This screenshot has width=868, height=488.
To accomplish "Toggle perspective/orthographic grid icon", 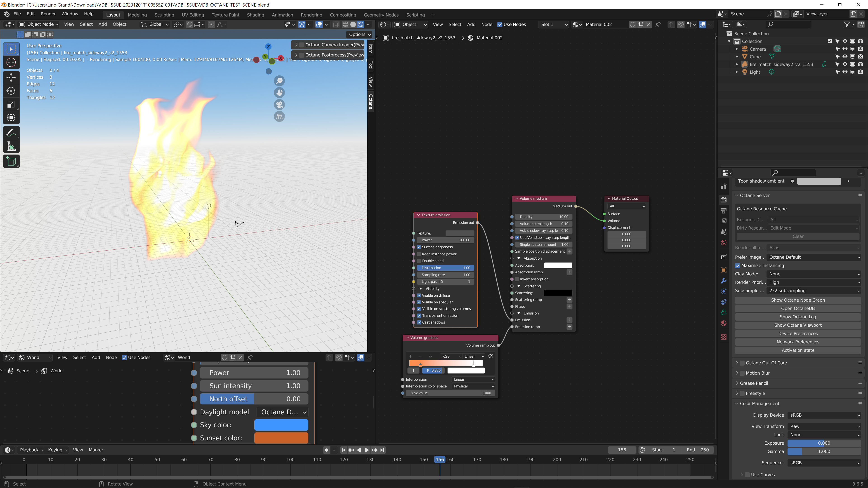I will [279, 117].
